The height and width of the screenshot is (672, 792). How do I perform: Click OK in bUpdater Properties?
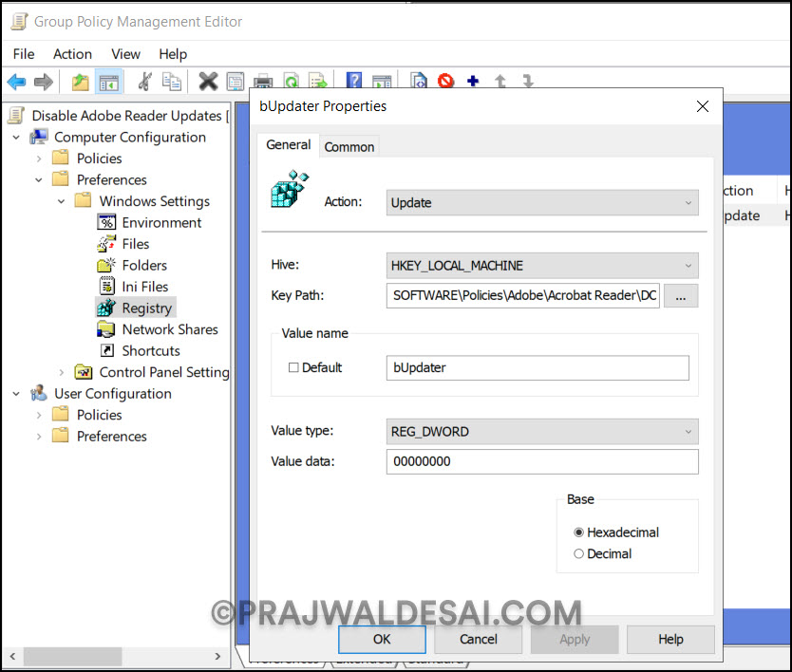click(382, 639)
